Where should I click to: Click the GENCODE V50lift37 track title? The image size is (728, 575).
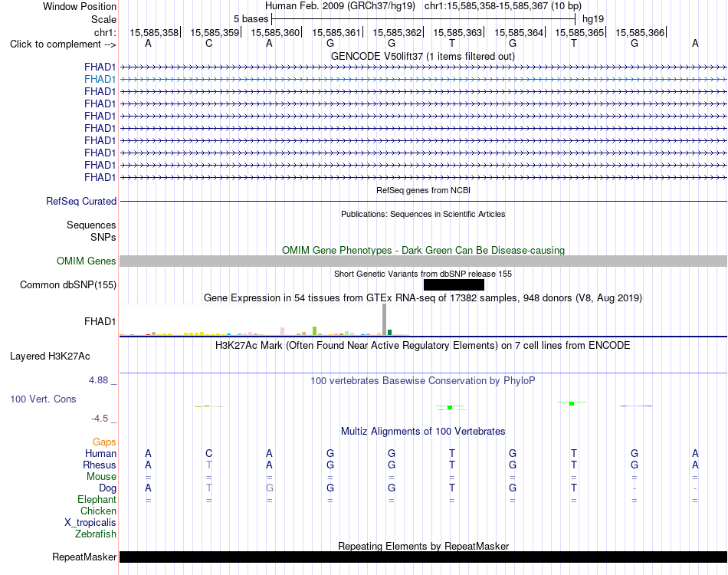(423, 56)
